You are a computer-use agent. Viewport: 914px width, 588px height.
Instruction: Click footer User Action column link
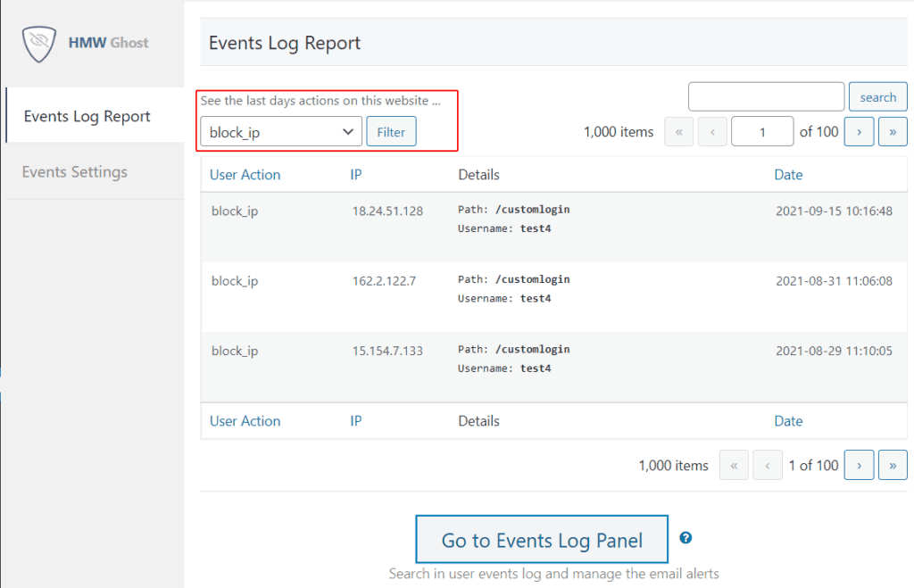245,421
